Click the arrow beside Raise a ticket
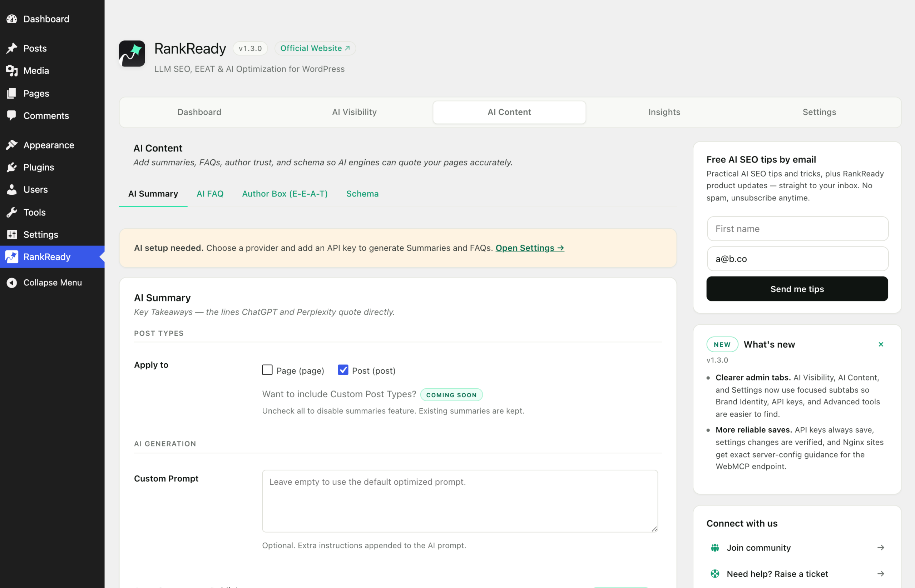Screen dimensions: 915x588 tap(881, 573)
